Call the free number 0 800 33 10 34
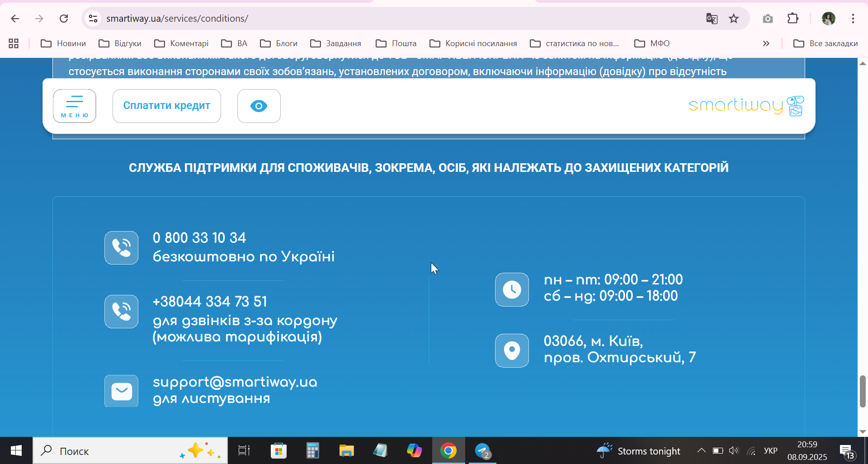Screen dimensions: 868x464 tap(199, 238)
